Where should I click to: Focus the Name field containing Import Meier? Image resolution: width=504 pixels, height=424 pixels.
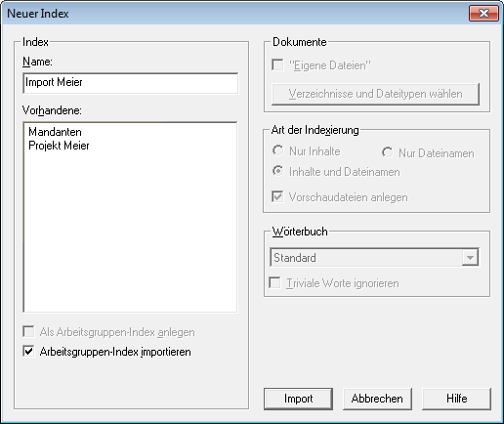coord(131,83)
